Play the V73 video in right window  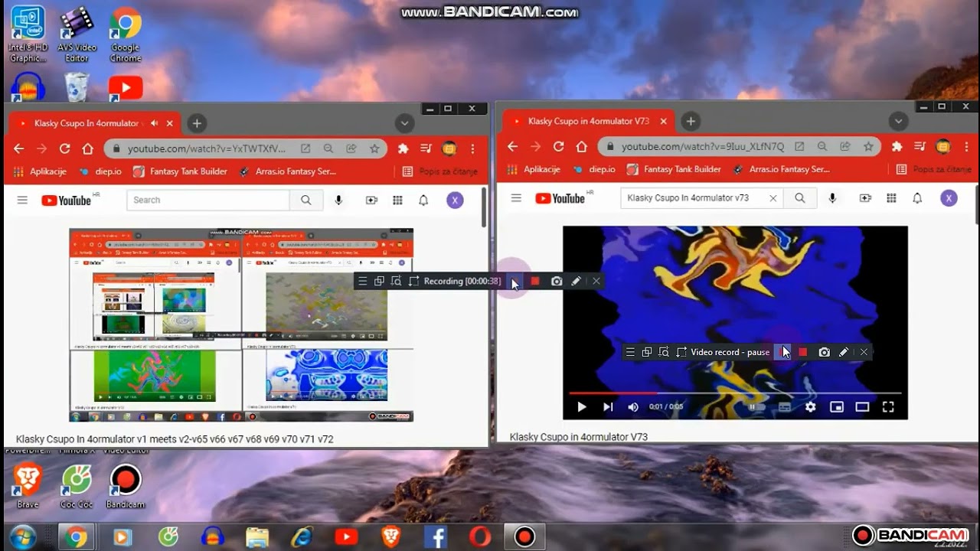(582, 407)
